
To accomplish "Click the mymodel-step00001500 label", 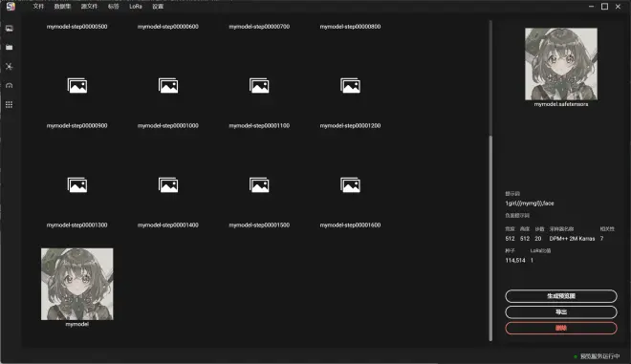I will pyautogui.click(x=259, y=225).
